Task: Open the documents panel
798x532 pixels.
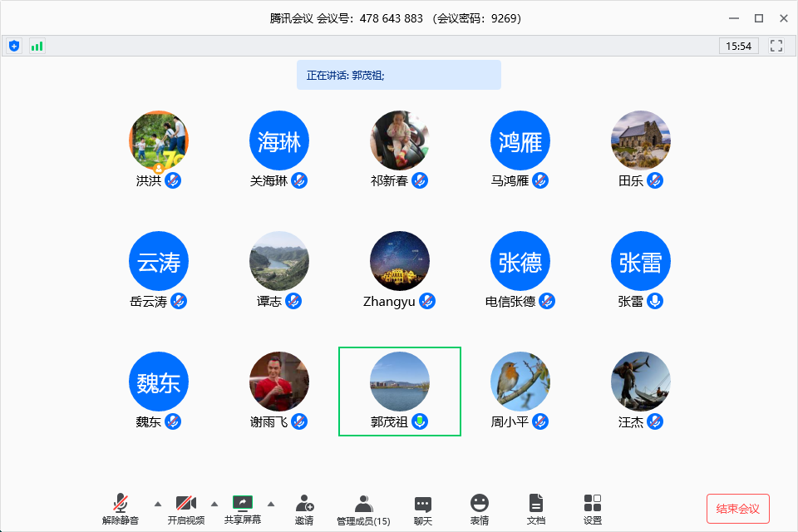Action: tap(536, 509)
